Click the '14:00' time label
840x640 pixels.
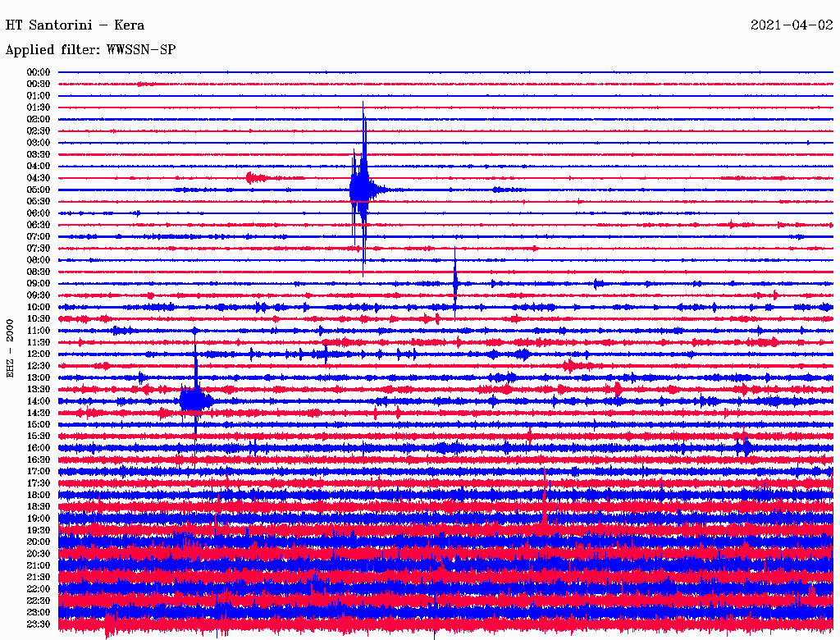coord(38,401)
